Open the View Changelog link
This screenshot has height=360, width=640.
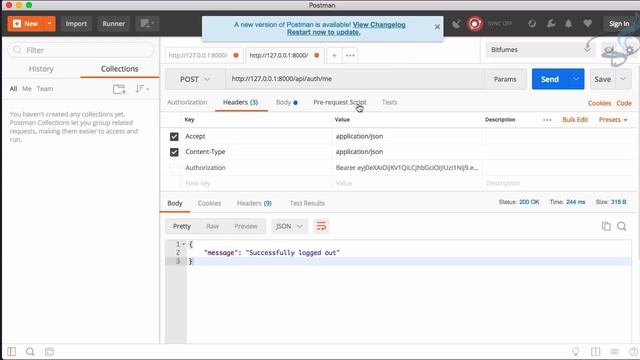[x=379, y=24]
